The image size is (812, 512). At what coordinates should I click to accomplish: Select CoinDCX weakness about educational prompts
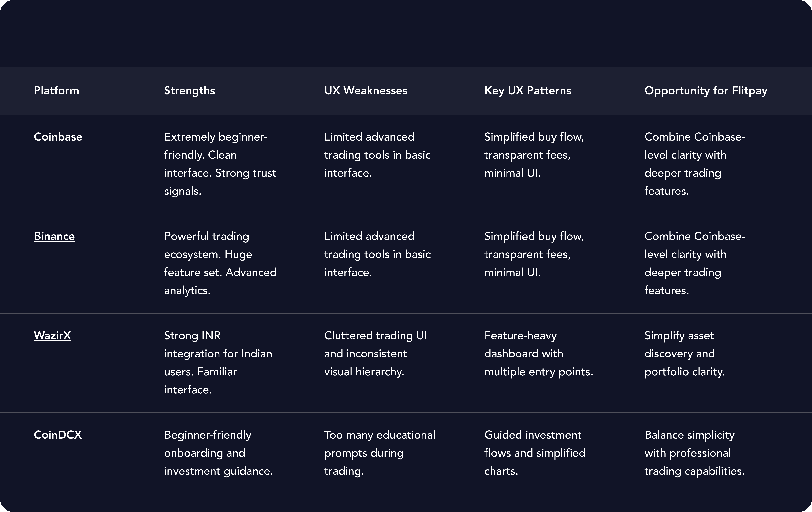pos(380,453)
